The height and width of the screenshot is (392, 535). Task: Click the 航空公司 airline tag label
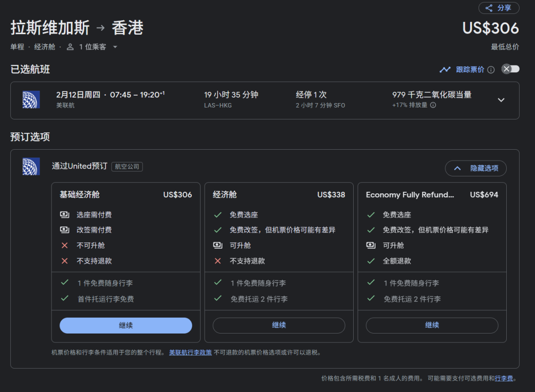point(127,167)
